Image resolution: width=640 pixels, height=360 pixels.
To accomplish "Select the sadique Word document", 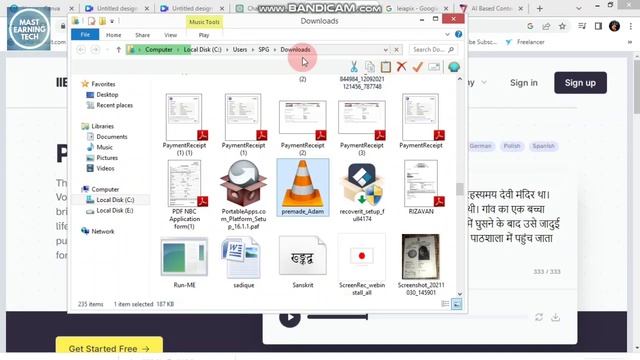I will 244,262.
